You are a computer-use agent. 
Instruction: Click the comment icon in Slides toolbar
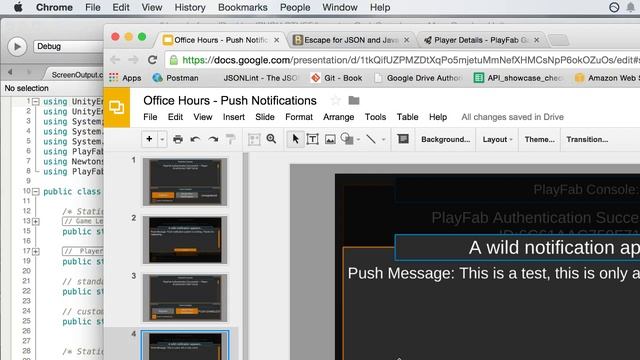(x=403, y=139)
